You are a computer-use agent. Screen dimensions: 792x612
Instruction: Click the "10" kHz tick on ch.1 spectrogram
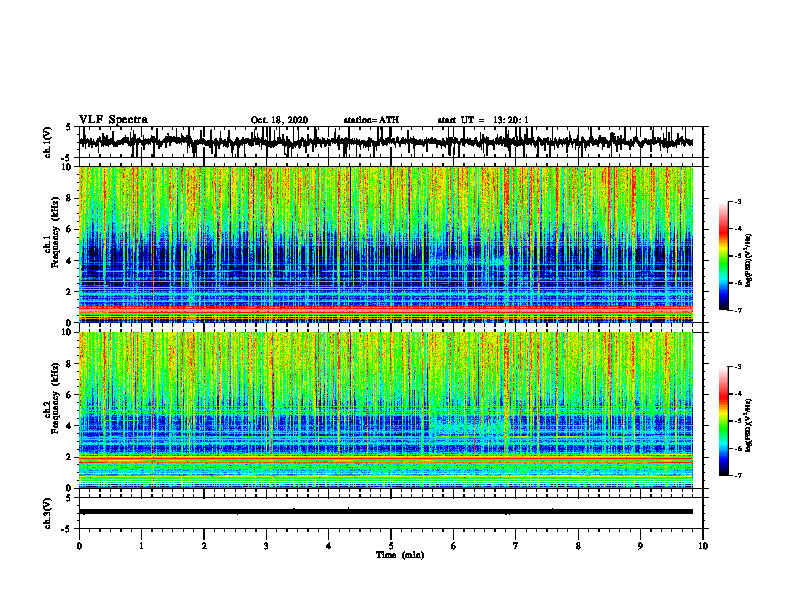pyautogui.click(x=69, y=167)
